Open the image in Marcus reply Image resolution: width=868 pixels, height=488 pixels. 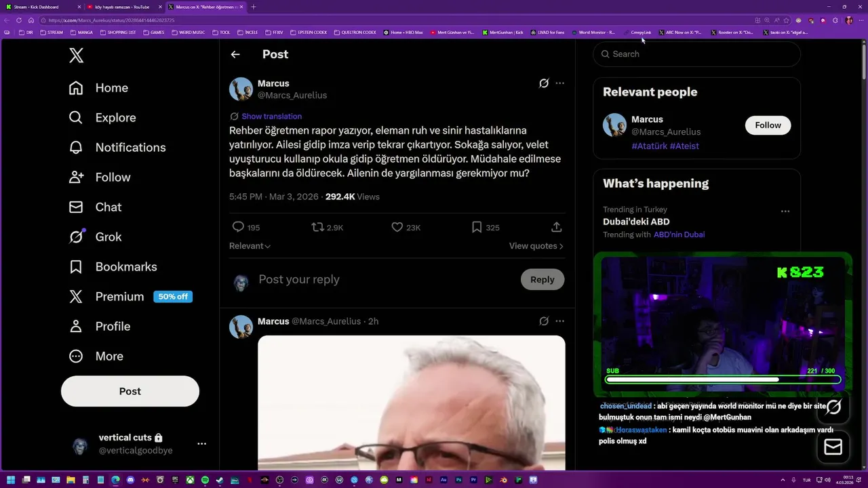coord(412,403)
